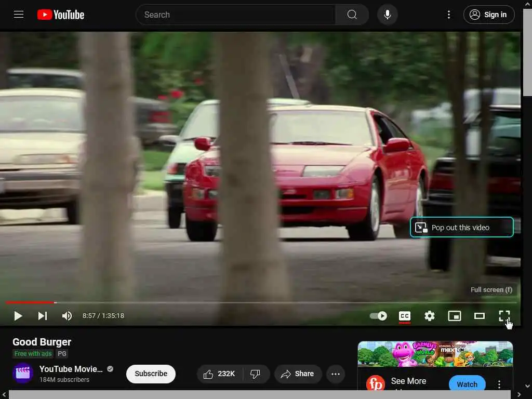Open the YouTube Movies channel avatar
Image resolution: width=532 pixels, height=399 pixels.
[23, 373]
